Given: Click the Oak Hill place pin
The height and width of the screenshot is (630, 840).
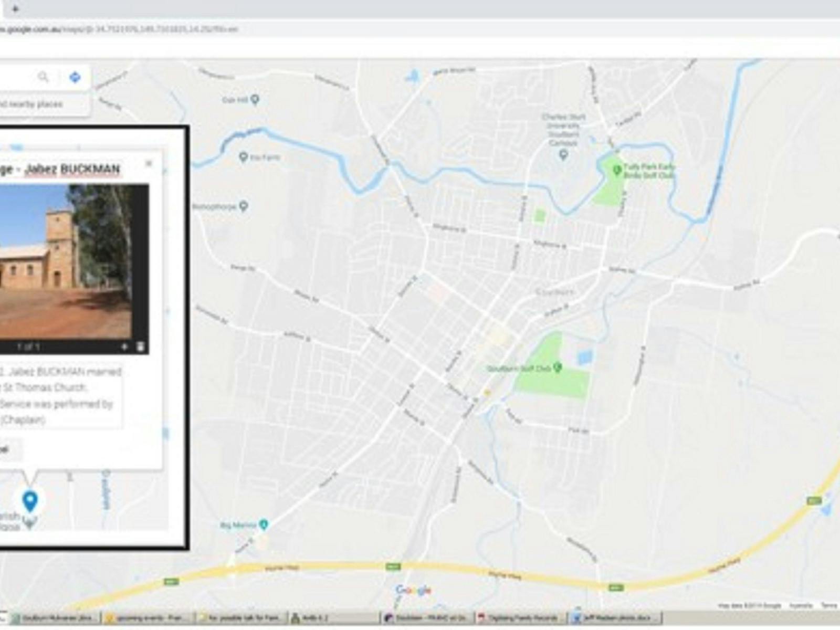Looking at the screenshot, I should click(255, 99).
